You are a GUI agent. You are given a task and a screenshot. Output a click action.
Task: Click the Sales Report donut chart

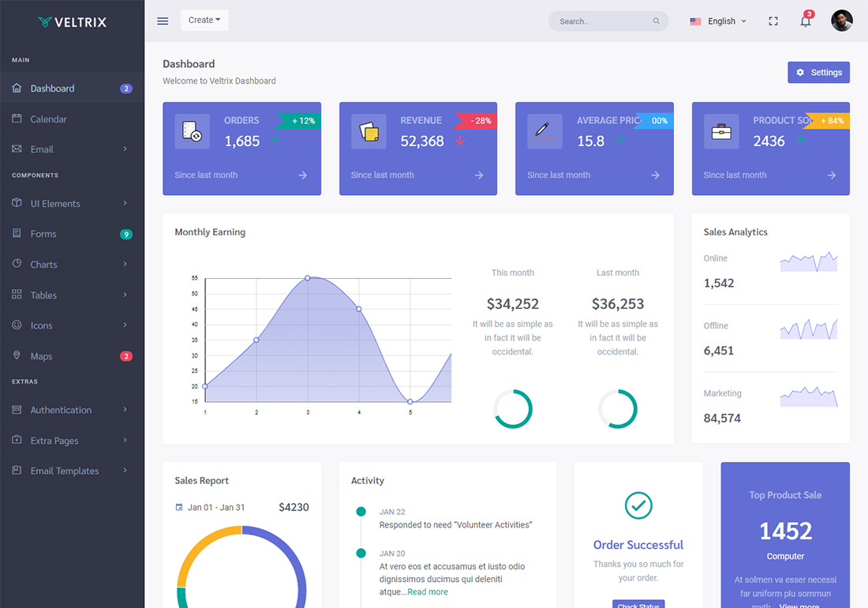(241, 567)
